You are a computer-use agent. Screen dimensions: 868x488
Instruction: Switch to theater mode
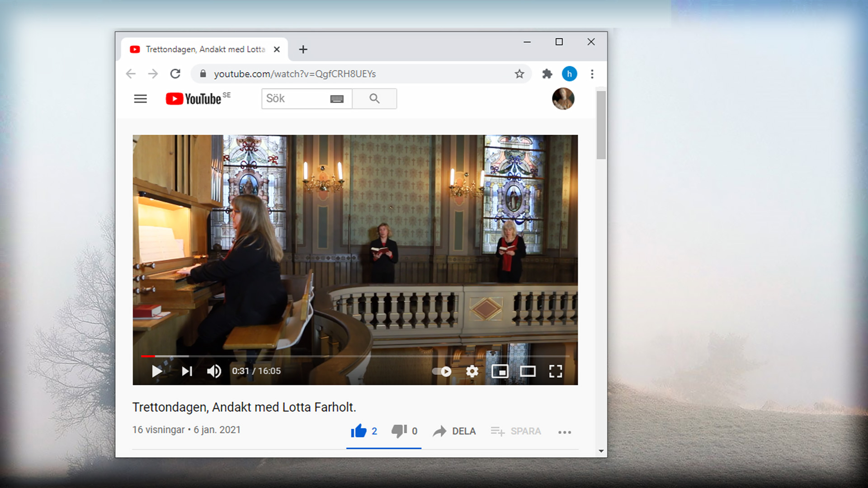point(528,371)
